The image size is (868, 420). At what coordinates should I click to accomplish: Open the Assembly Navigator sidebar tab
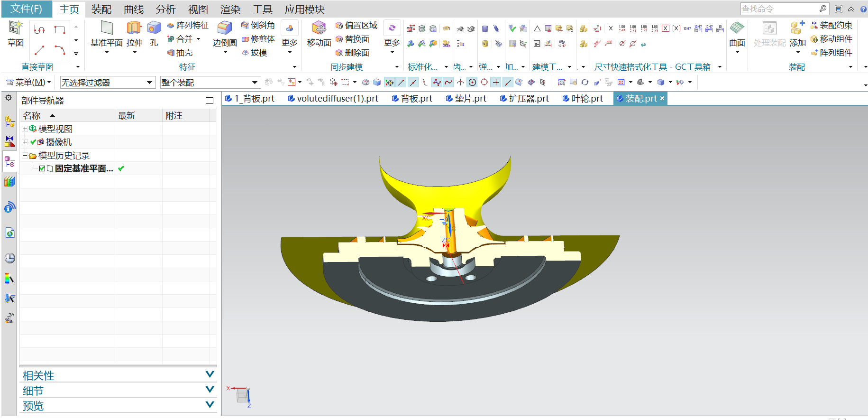coord(9,121)
